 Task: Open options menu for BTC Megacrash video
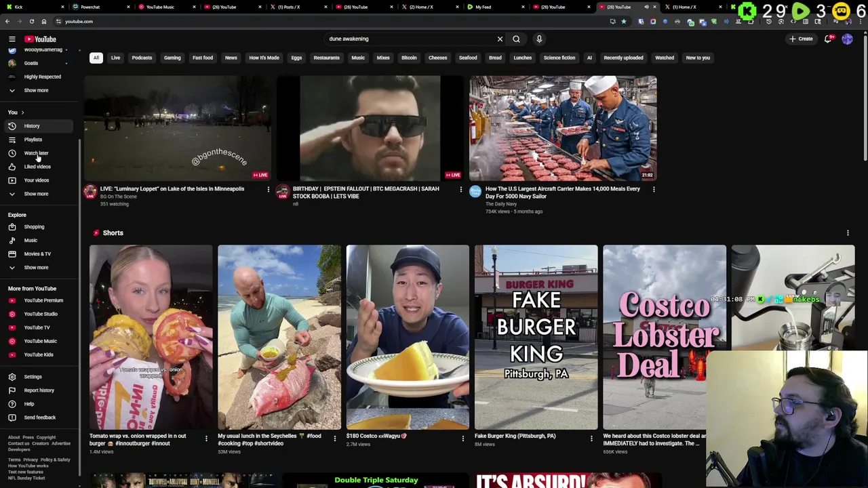pyautogui.click(x=460, y=190)
